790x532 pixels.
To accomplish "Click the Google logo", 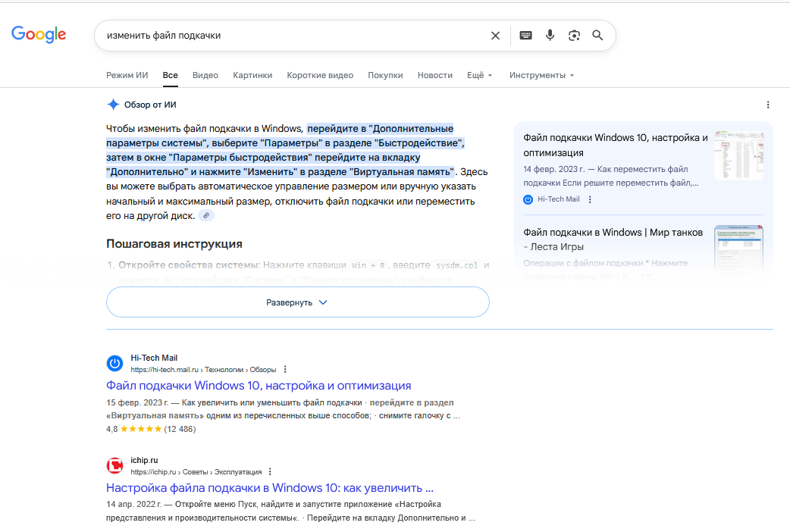I will (39, 34).
